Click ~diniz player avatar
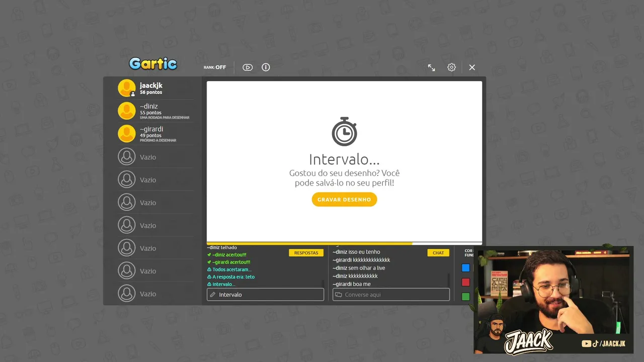644x362 pixels. (x=127, y=111)
